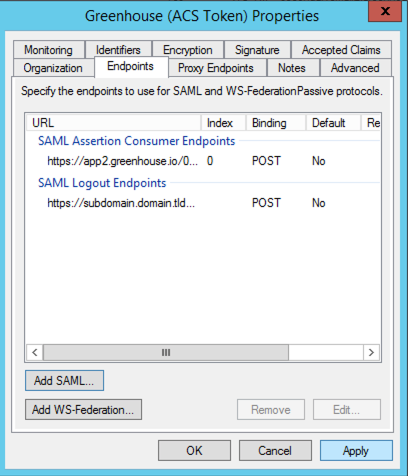Click the Default value No for the logout endpoint
Viewport: 408px width, 476px height.
coord(319,203)
